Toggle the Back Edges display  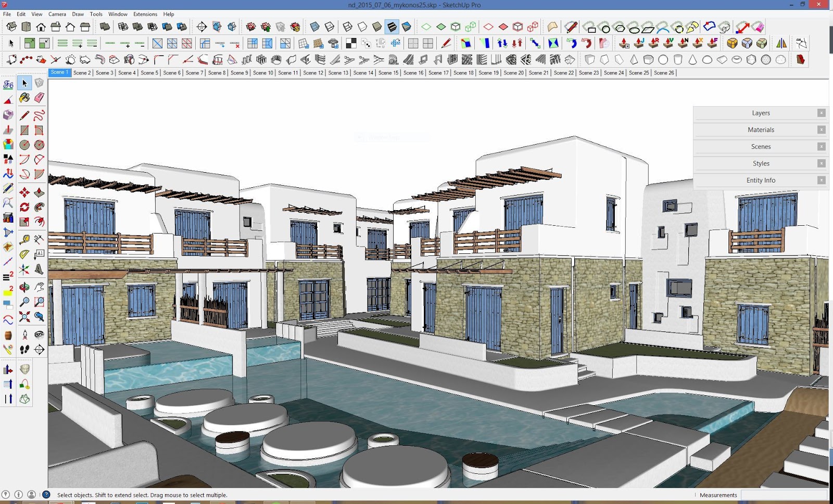[x=329, y=26]
